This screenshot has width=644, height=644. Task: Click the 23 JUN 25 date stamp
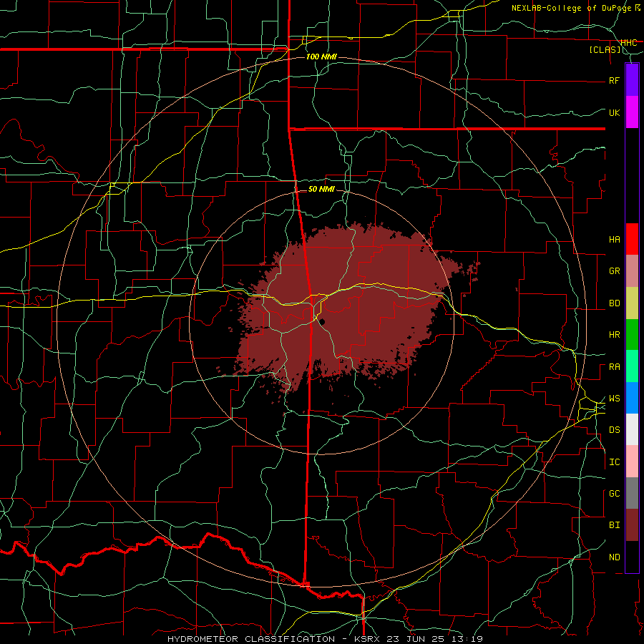[419, 639]
